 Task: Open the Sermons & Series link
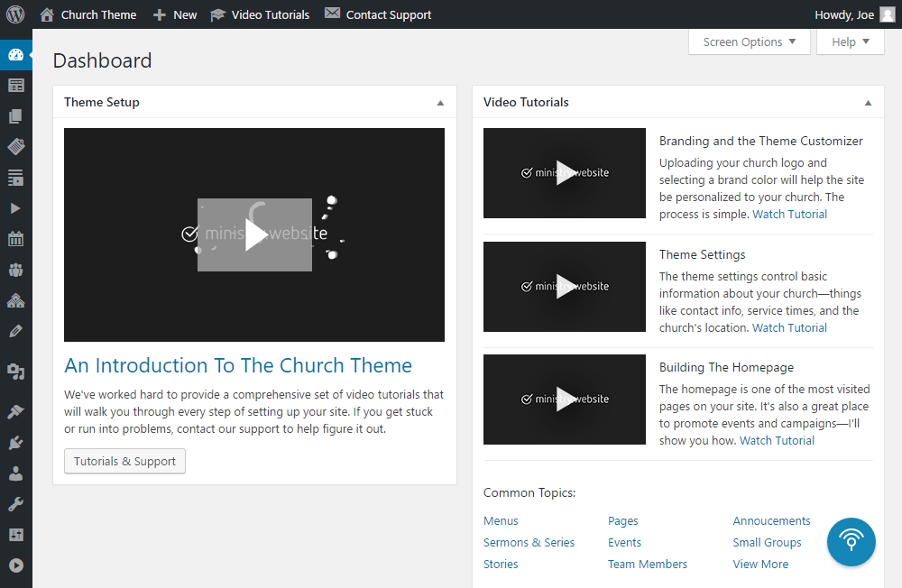coord(529,542)
